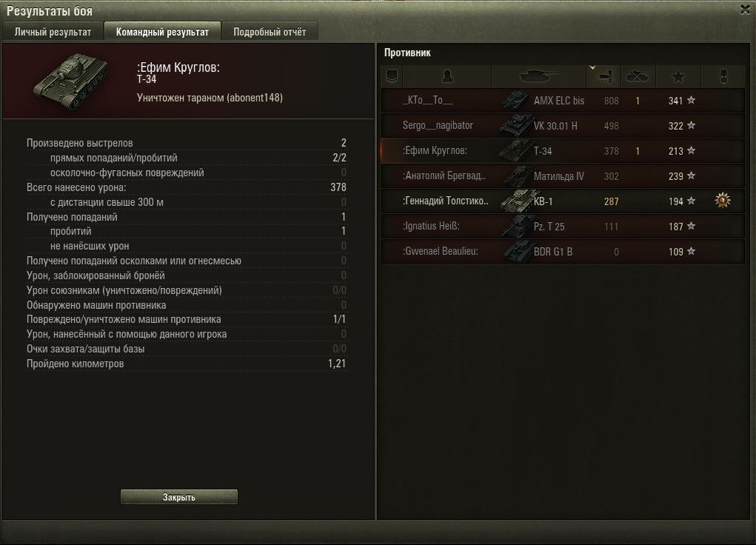
Task: Click the T-34 tank thumbnail image
Action: pos(71,81)
